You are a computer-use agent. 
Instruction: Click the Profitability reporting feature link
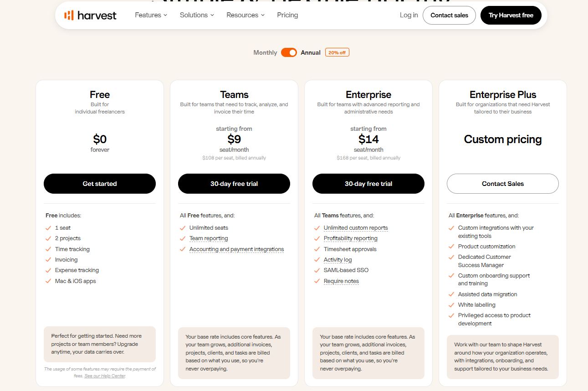[351, 238]
